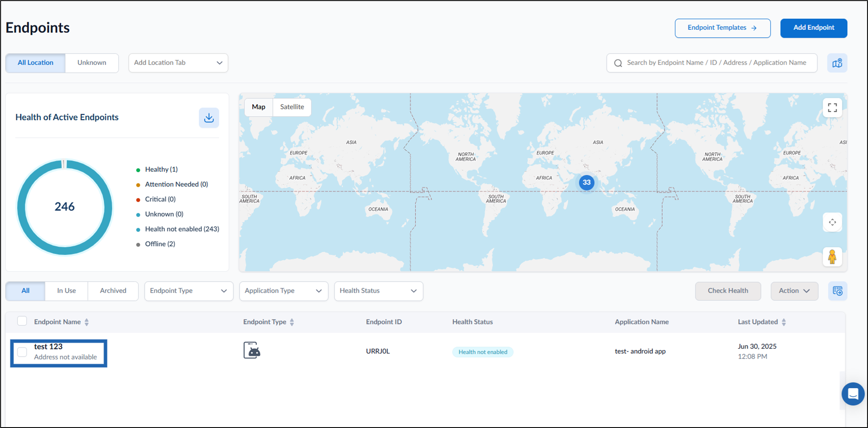Select the All endpoints tab

[26, 291]
